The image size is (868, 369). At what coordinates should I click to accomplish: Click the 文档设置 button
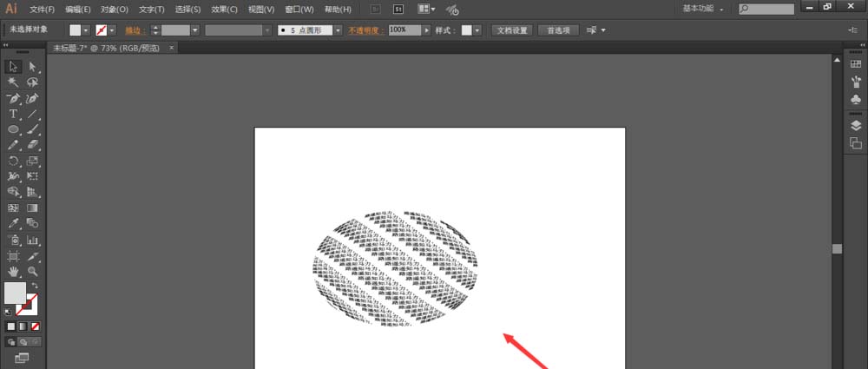512,30
